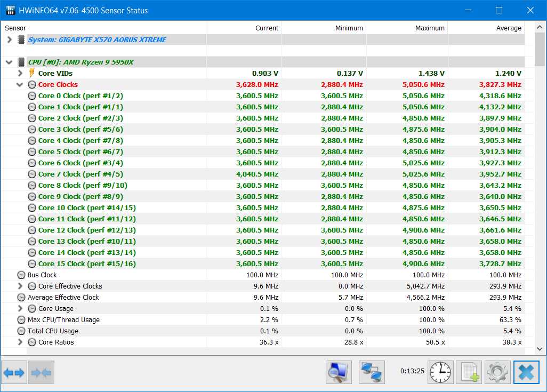The width and height of the screenshot is (547, 392).
Task: Click the 5,042.7 MHz maximum value
Action: [x=425, y=286]
